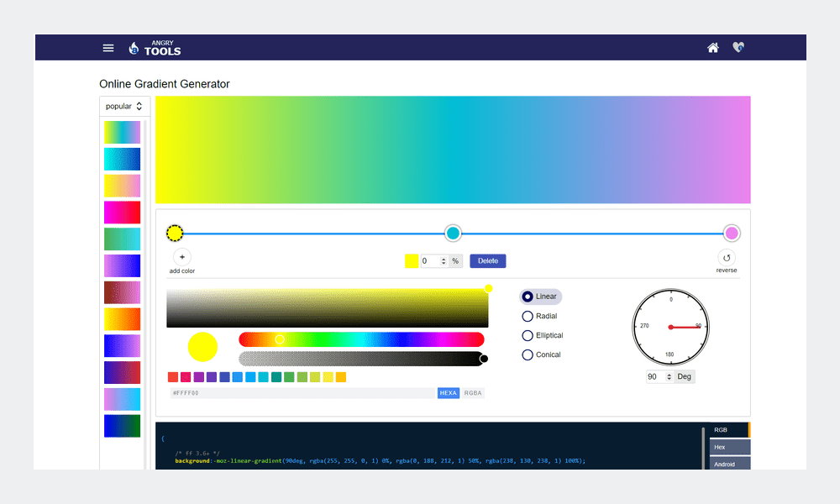The image size is (840, 504).
Task: Choose the yellow to orange-red preset thumbnail
Action: click(x=122, y=319)
